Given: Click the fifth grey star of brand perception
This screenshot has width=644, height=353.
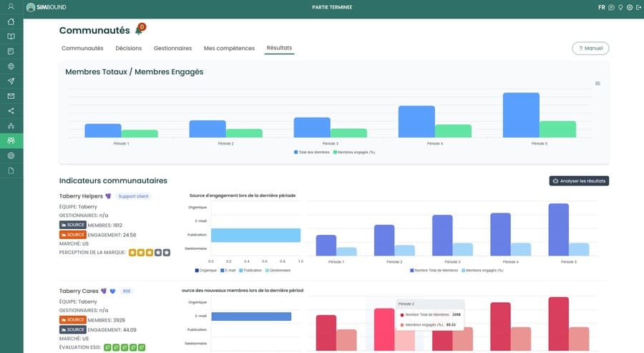Looking at the screenshot, I should click(166, 252).
